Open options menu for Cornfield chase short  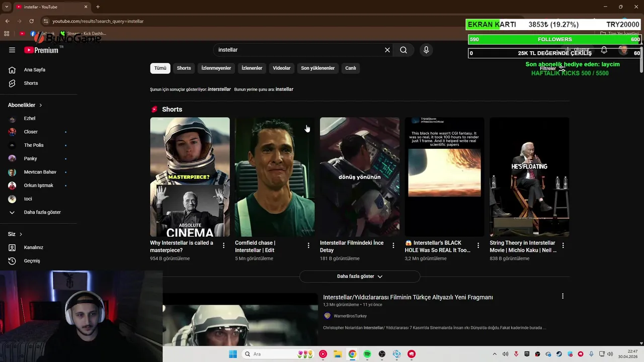(308, 245)
